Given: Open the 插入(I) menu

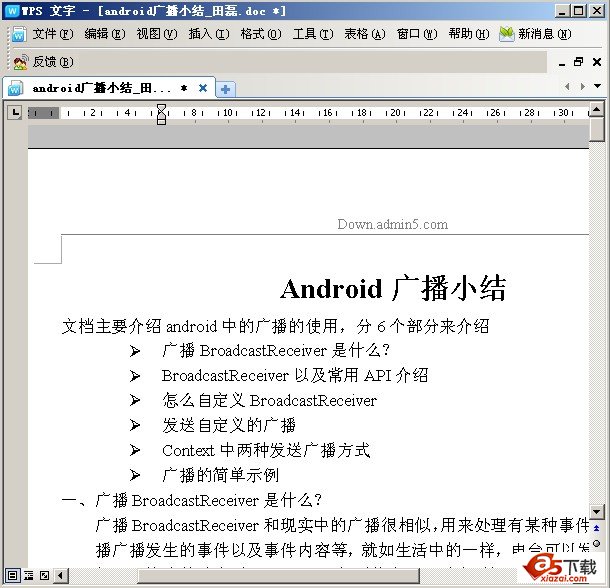Looking at the screenshot, I should [x=209, y=34].
